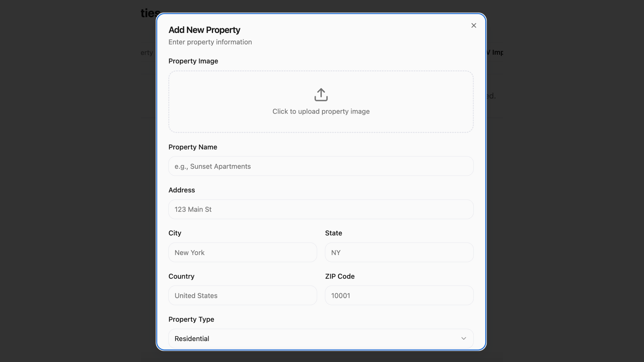Click the Property Name label
Image resolution: width=644 pixels, height=362 pixels.
pos(193,147)
